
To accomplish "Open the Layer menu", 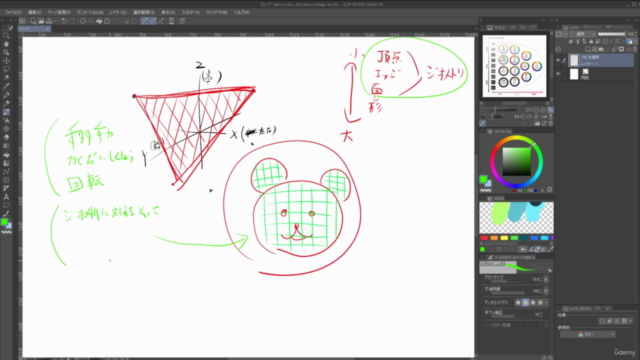I will (118, 12).
